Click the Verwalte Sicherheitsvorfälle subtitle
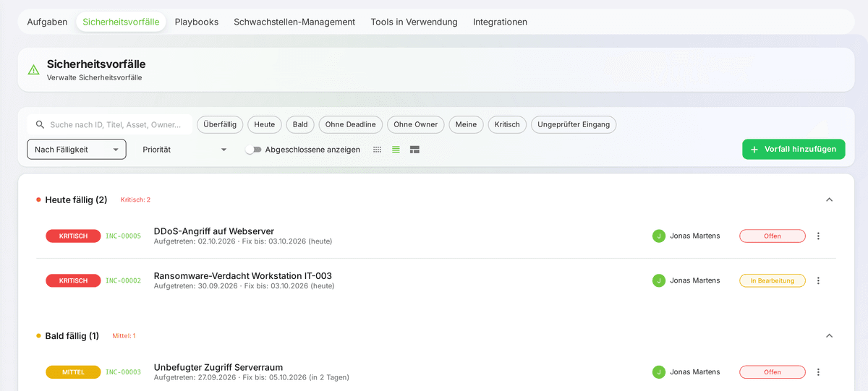 (95, 77)
